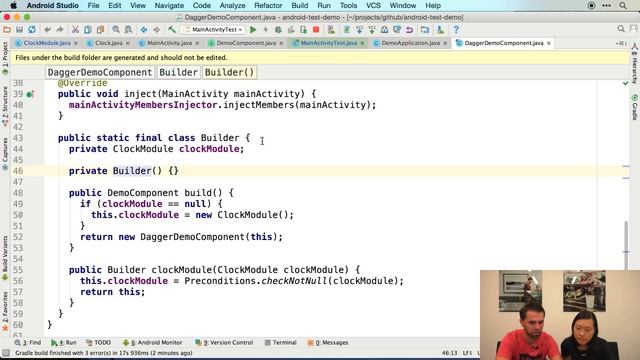The image size is (640, 360).
Task: Open the Refactor menu
Action: (x=268, y=5)
